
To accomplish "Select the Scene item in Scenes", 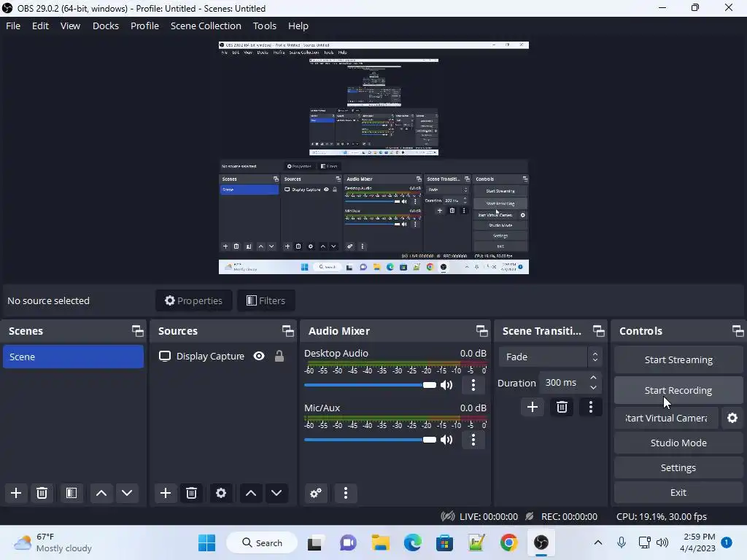I will pos(73,357).
